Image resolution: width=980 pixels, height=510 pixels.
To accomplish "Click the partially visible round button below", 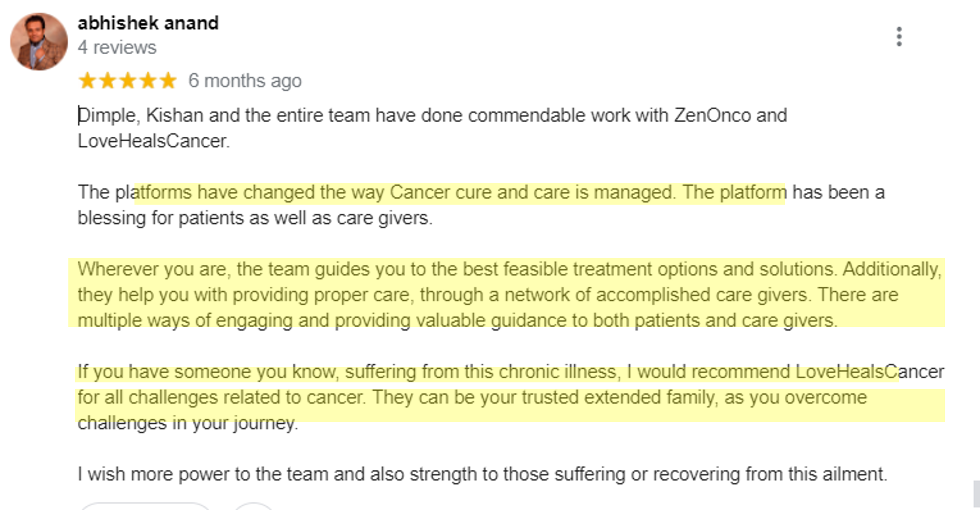I will [x=253, y=506].
